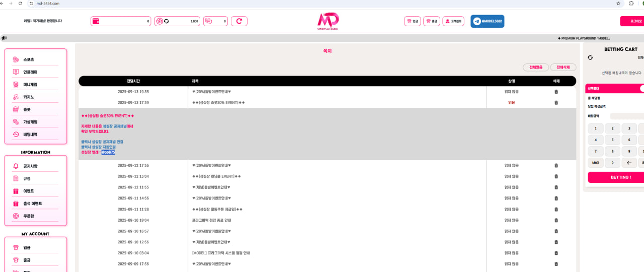644x272 pixels.
Task: Collapse the open 성실장 슬롯30% EVENT message row
Action: click(x=218, y=102)
